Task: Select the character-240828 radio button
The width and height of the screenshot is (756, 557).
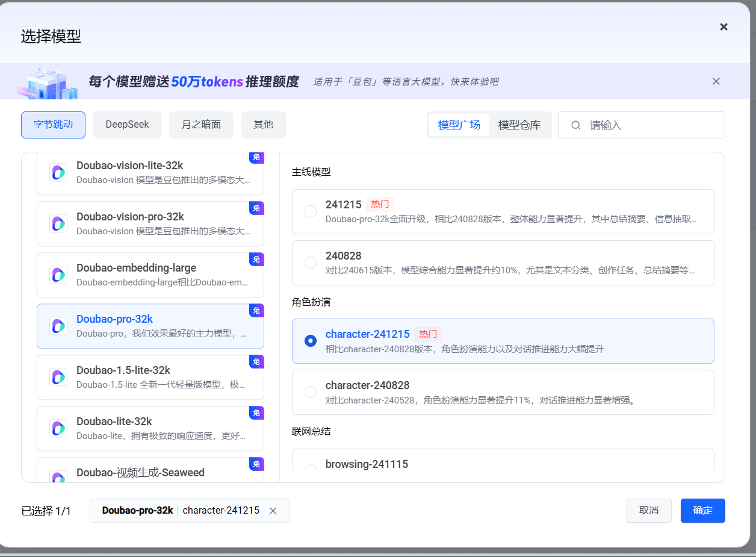Action: [311, 392]
